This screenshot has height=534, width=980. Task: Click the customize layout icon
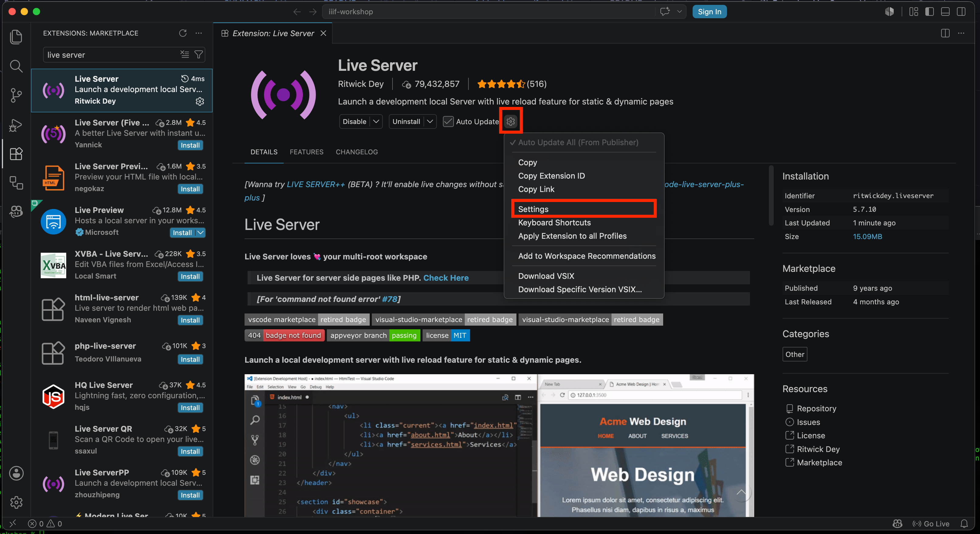[x=913, y=12]
